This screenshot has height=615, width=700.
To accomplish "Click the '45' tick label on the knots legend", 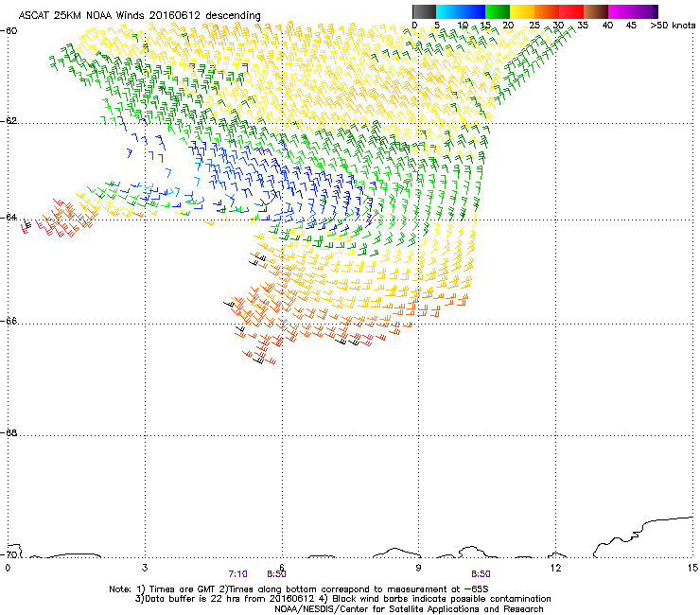I will pyautogui.click(x=631, y=26).
